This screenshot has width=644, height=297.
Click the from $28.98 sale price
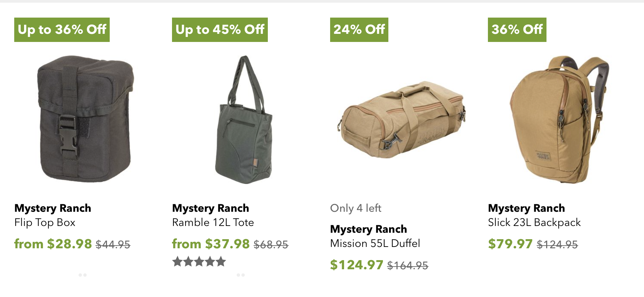(x=53, y=244)
